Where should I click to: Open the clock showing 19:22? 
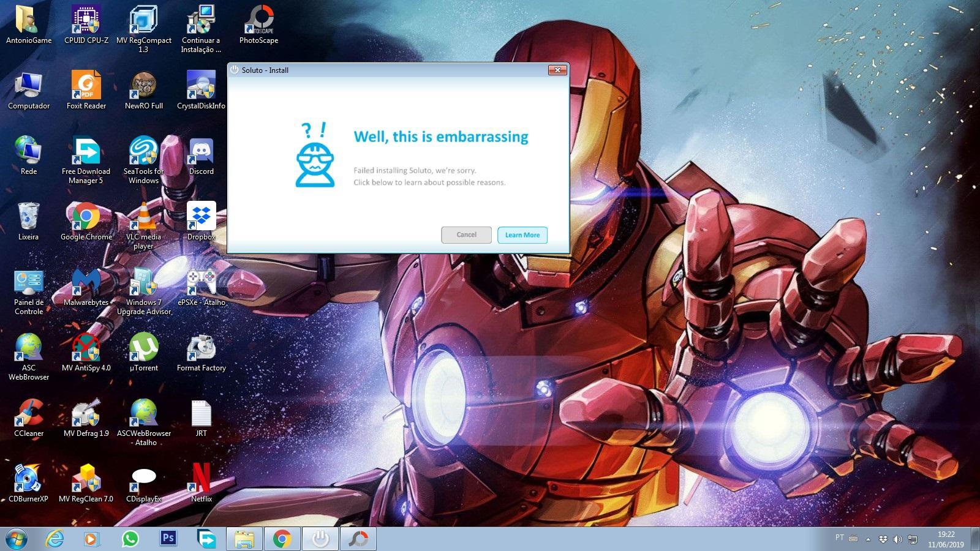point(946,539)
